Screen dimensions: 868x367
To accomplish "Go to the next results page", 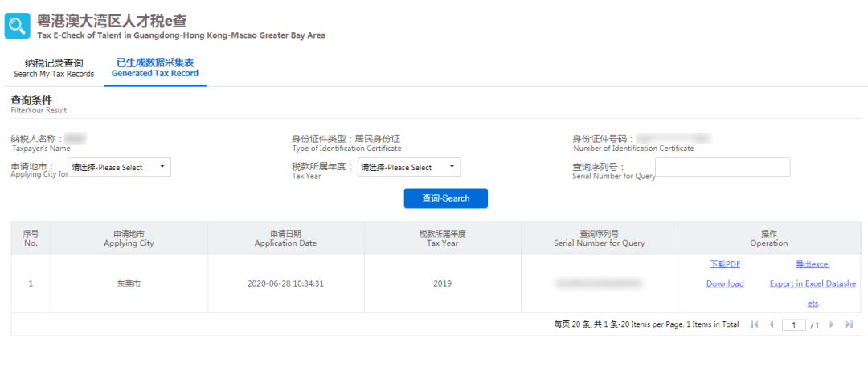I will tap(832, 324).
